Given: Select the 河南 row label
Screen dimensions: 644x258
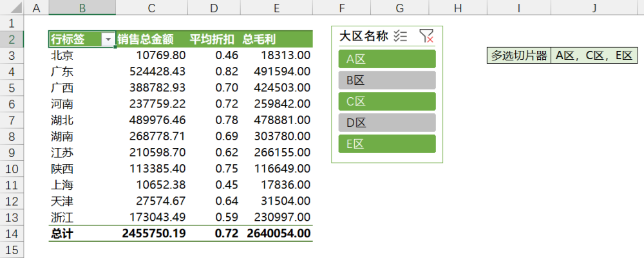Looking at the screenshot, I should (82, 104).
